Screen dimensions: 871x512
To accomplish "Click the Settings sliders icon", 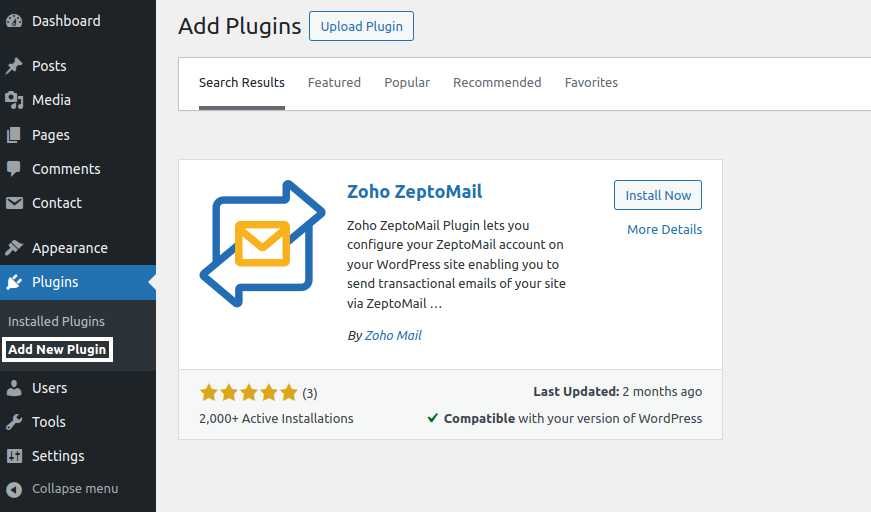I will coord(14,456).
